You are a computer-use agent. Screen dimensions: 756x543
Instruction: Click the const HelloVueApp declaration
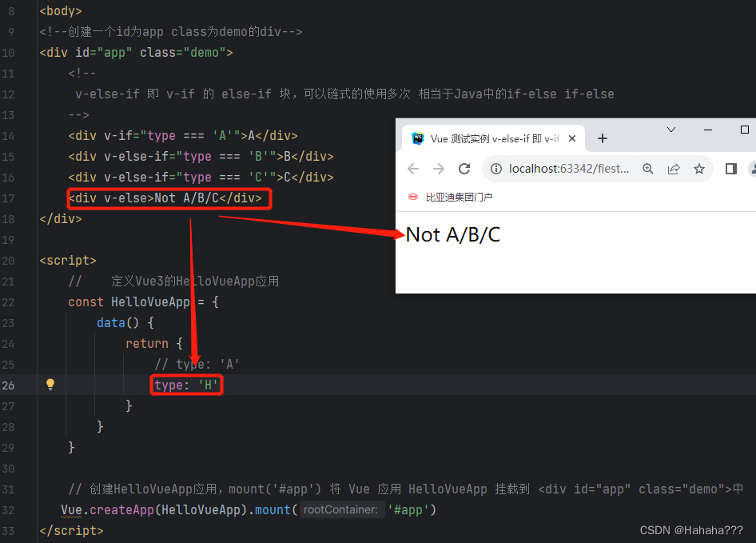coord(143,301)
